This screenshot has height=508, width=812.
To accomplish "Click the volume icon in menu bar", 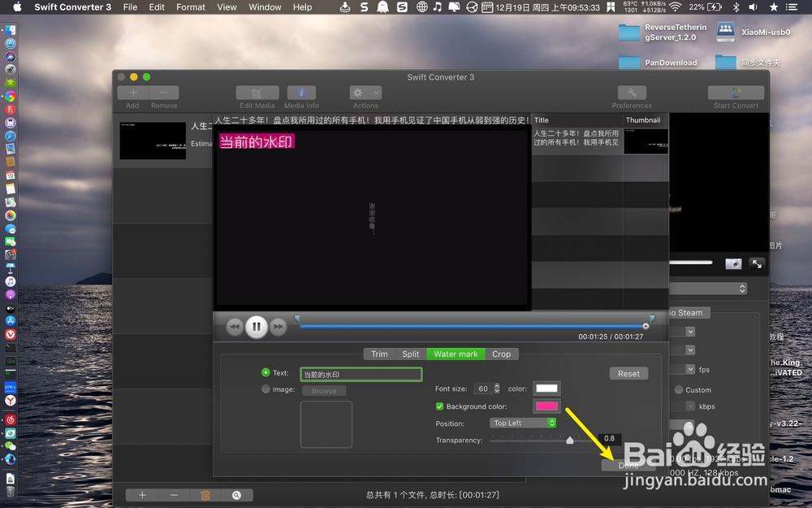I will click(x=753, y=7).
